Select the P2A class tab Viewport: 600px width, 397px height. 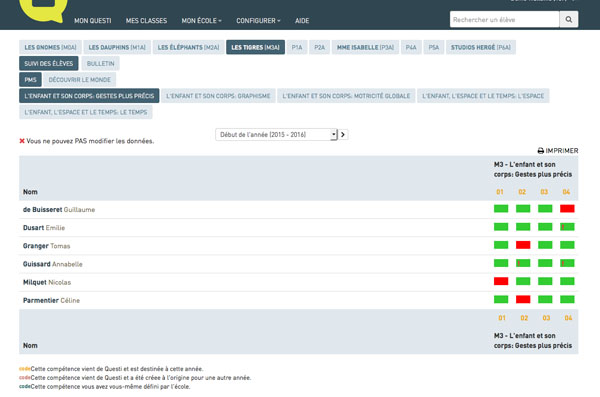coord(320,47)
